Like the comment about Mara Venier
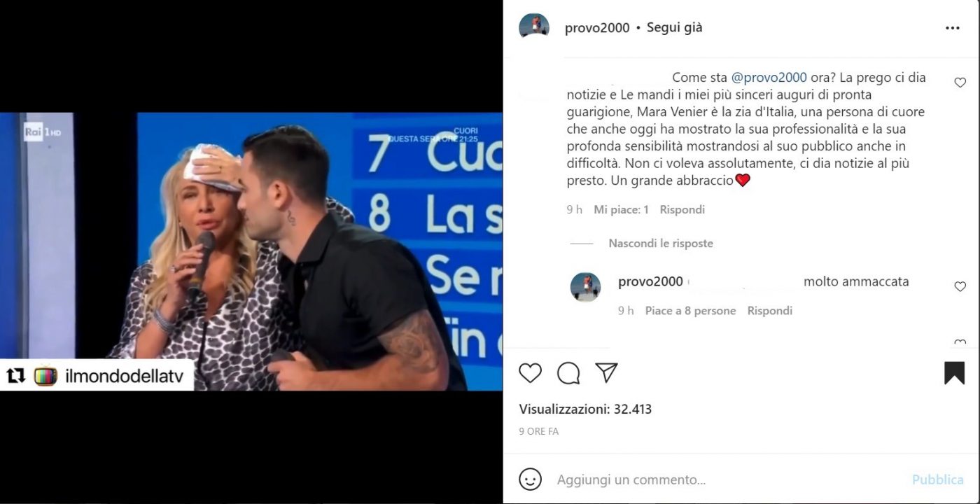This screenshot has height=504, width=980. (960, 83)
